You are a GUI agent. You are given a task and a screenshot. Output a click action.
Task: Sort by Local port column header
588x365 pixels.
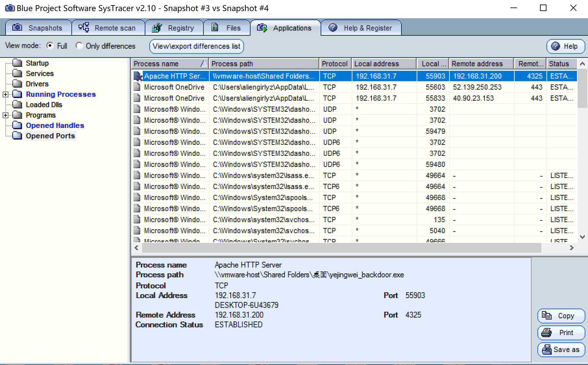(x=433, y=64)
